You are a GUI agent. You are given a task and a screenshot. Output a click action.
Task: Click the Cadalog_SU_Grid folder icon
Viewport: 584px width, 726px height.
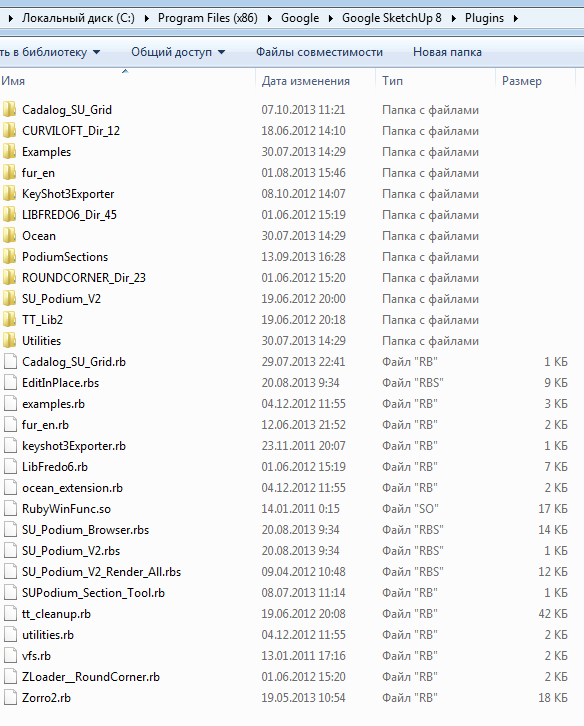[x=9, y=110]
